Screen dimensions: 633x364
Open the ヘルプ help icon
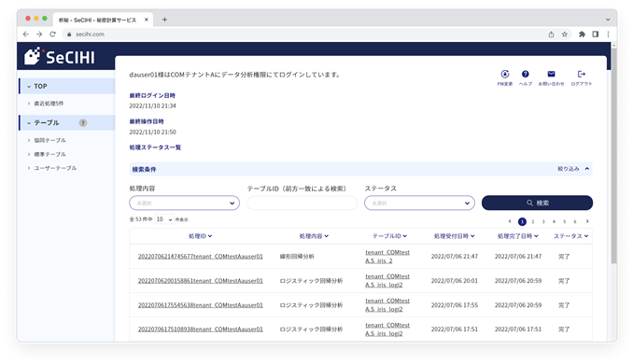point(526,75)
